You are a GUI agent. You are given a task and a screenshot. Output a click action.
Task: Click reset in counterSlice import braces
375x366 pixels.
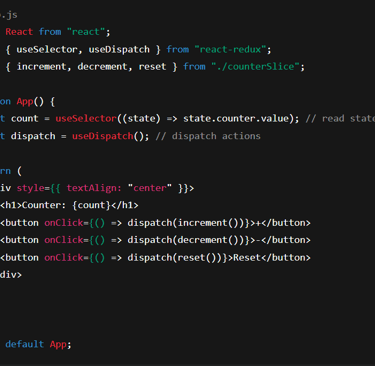click(152, 67)
